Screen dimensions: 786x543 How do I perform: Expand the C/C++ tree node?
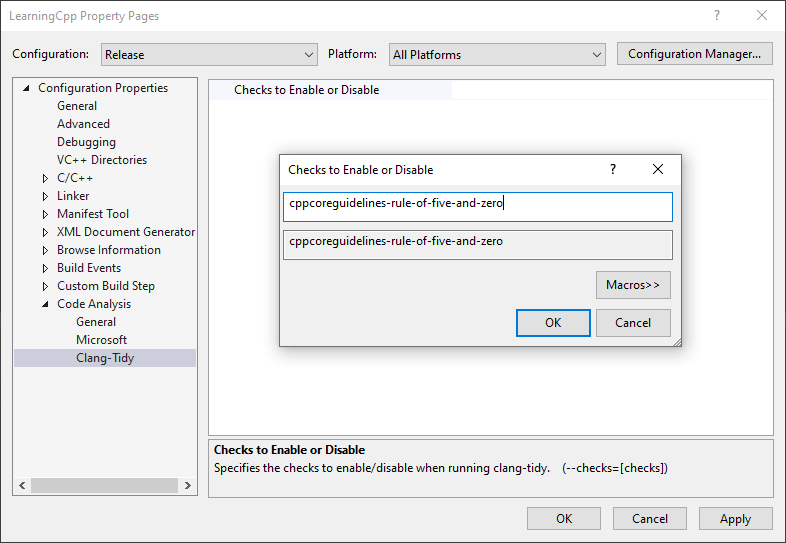click(x=45, y=178)
